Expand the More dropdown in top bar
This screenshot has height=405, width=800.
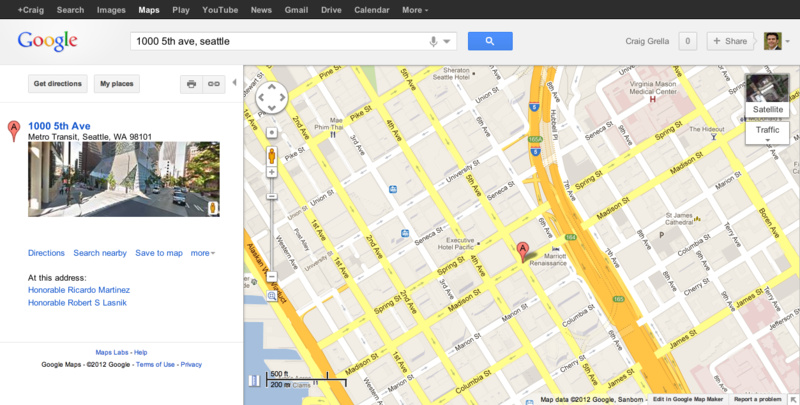[x=415, y=10]
